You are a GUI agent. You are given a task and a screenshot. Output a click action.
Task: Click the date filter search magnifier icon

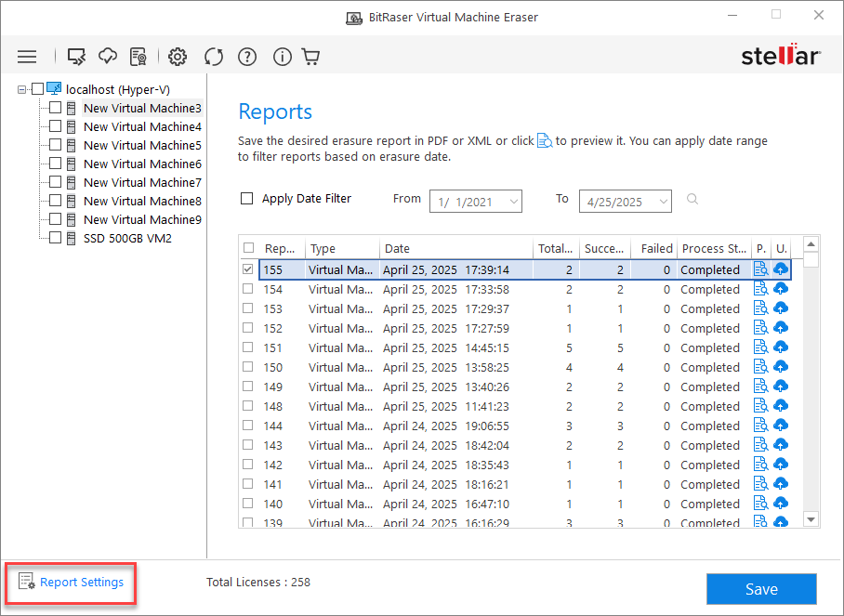(692, 200)
